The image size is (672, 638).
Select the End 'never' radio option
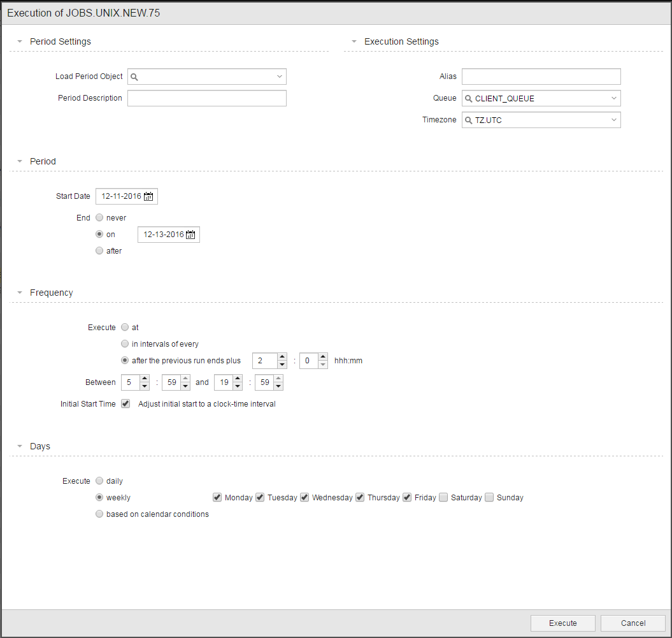99,218
